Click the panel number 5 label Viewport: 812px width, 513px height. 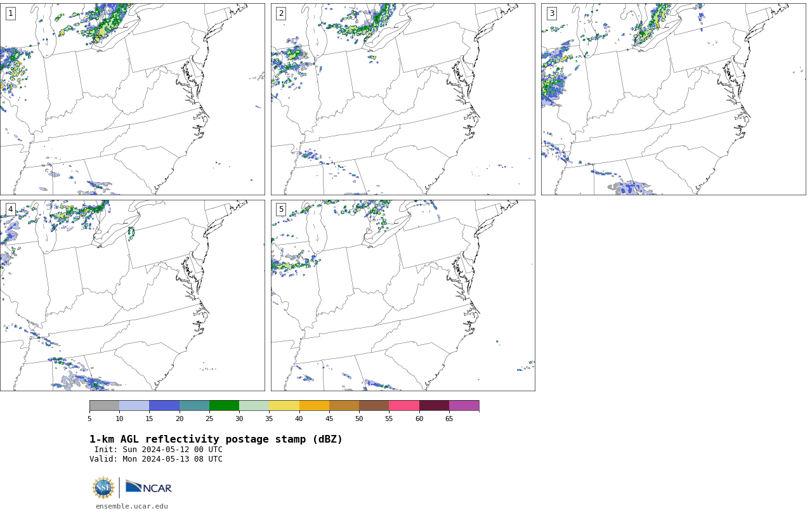click(x=281, y=209)
